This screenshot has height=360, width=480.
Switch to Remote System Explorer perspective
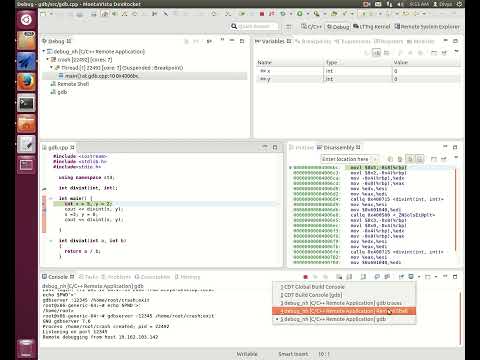tap(428, 27)
